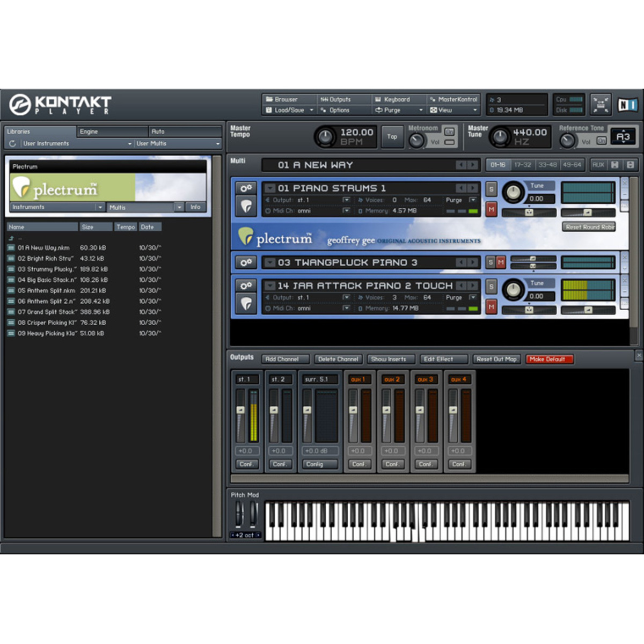Open the wrench settings for 03 Twangpluck Piano 3
Image resolution: width=644 pixels, height=644 pixels.
246,262
